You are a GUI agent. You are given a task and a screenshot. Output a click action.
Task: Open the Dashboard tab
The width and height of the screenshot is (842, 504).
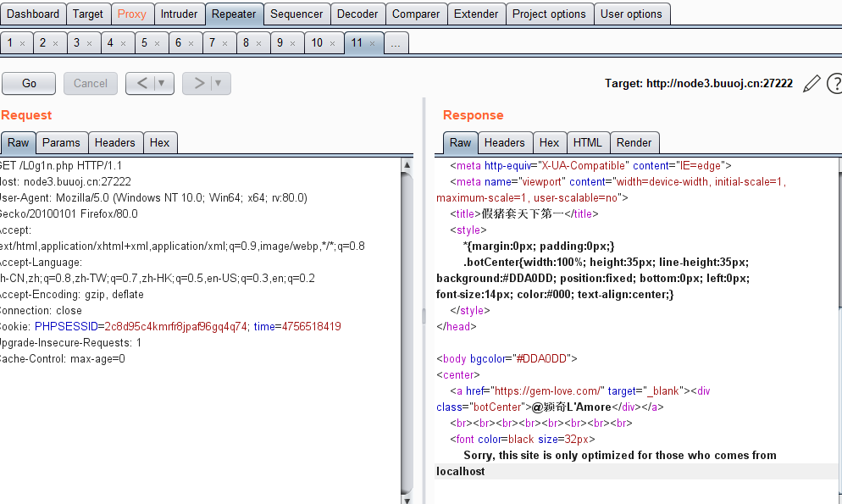point(33,14)
